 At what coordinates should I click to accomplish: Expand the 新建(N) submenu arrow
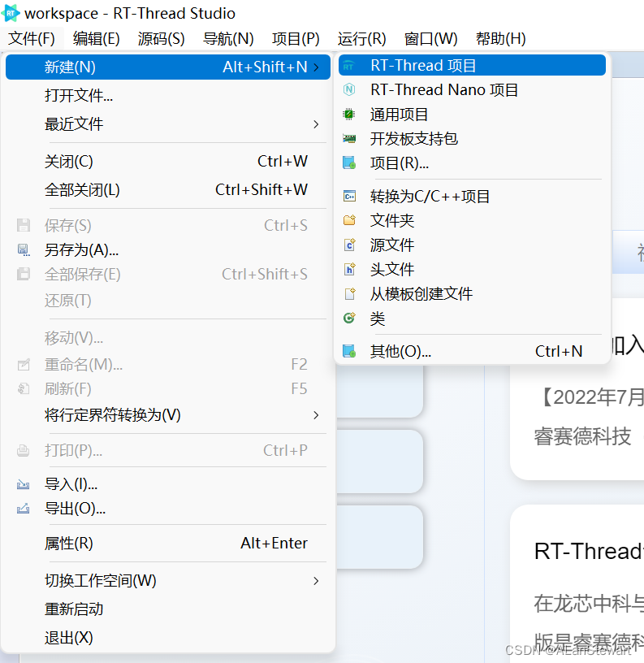click(316, 67)
